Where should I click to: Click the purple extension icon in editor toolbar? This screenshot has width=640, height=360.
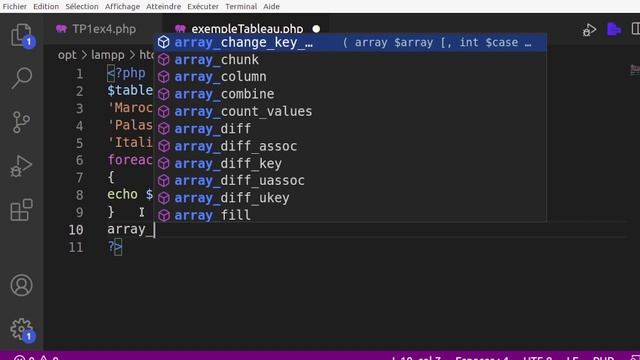[x=613, y=29]
